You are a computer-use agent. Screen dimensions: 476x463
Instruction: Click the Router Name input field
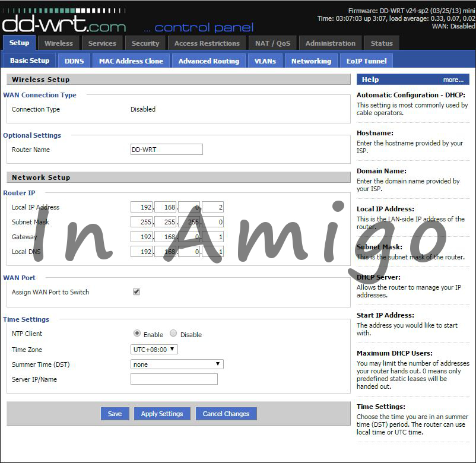coord(166,149)
